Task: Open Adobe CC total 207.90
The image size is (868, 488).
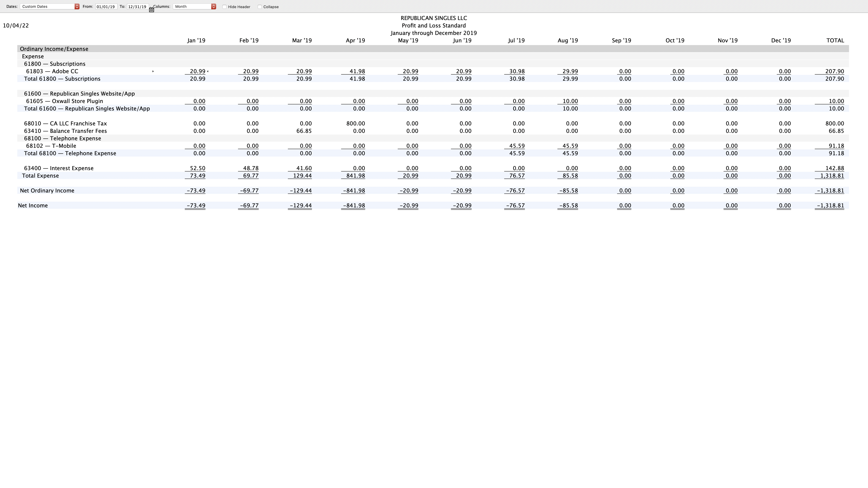Action: [835, 71]
